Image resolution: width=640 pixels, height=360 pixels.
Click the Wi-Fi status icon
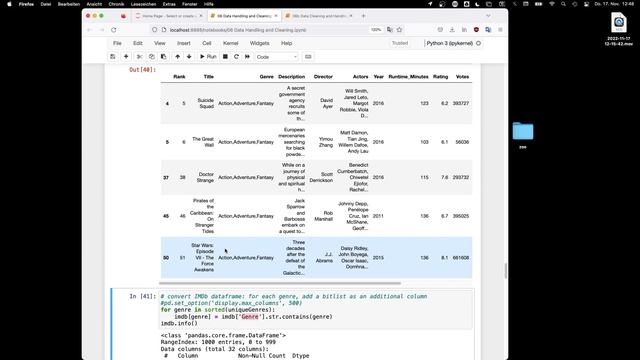(x=552, y=4)
